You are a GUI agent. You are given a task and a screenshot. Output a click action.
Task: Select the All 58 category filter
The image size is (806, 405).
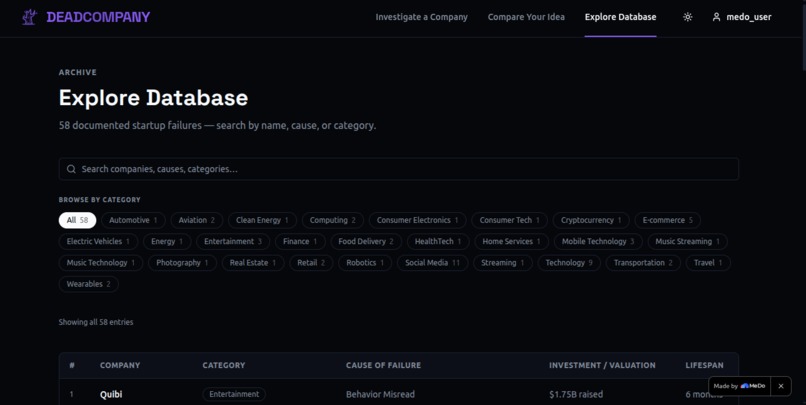tap(77, 220)
